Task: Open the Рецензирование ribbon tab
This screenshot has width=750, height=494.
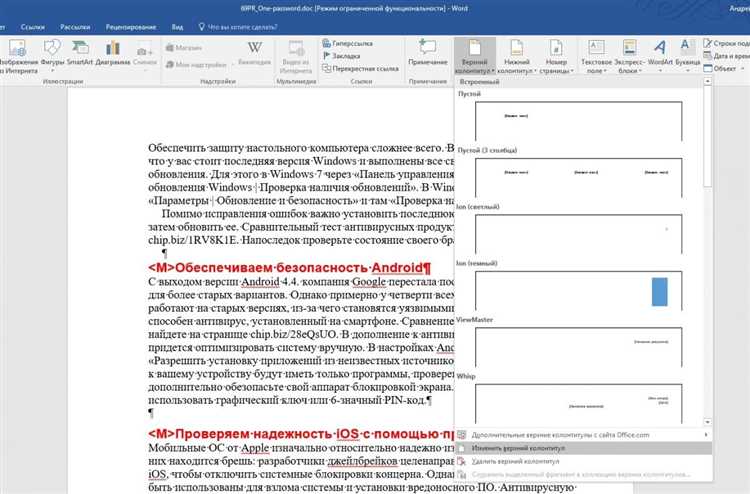Action: tap(131, 27)
